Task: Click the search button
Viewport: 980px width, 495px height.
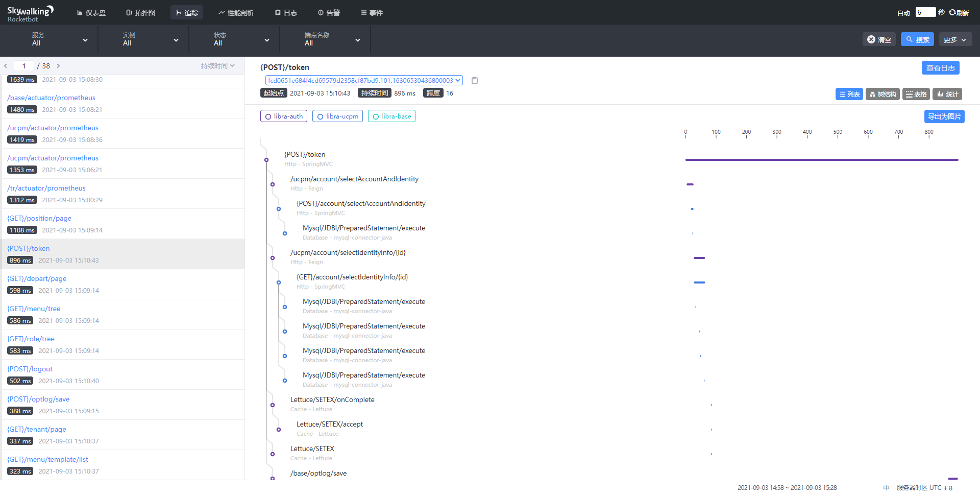Action: click(917, 40)
